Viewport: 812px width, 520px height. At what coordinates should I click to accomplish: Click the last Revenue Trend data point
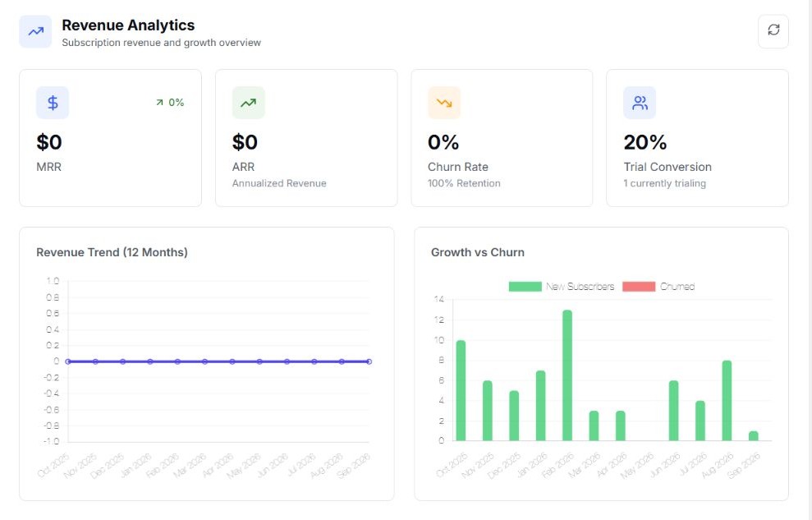pyautogui.click(x=369, y=361)
